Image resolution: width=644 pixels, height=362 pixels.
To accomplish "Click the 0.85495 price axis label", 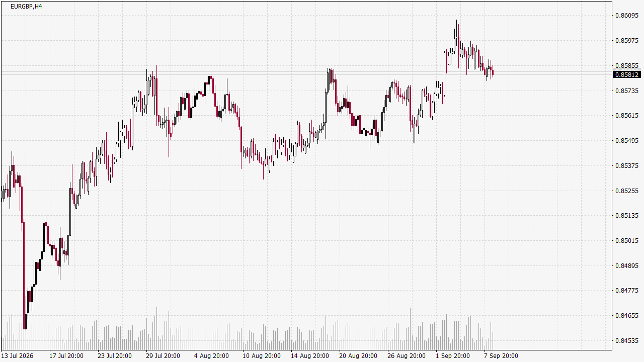I will [x=626, y=141].
